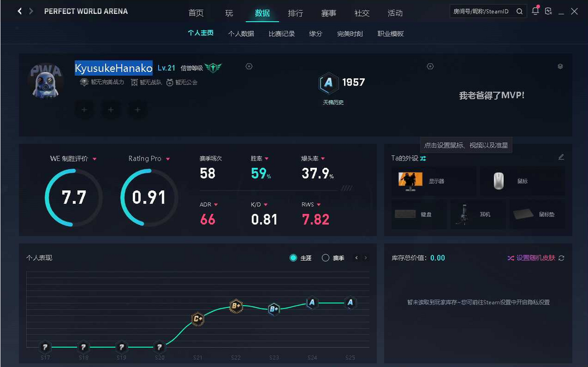Click the 暂无公会 guild icon
This screenshot has height=367, width=588.
coord(170,82)
